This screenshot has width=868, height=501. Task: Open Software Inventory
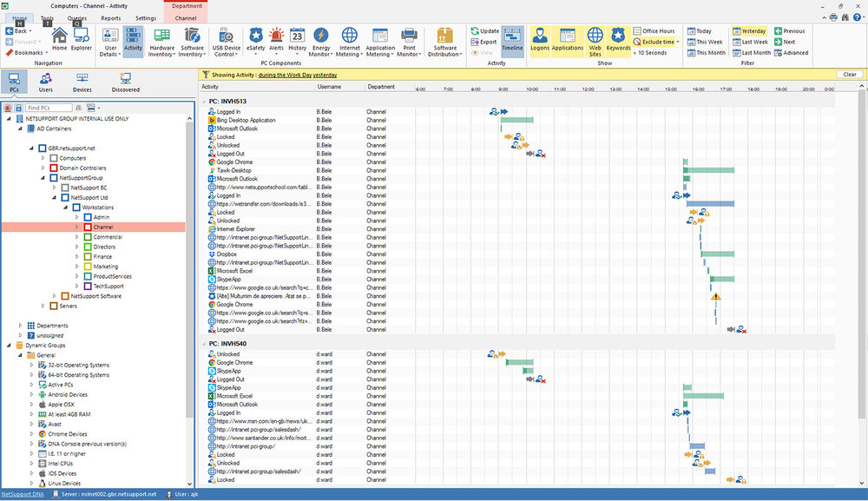(x=192, y=42)
